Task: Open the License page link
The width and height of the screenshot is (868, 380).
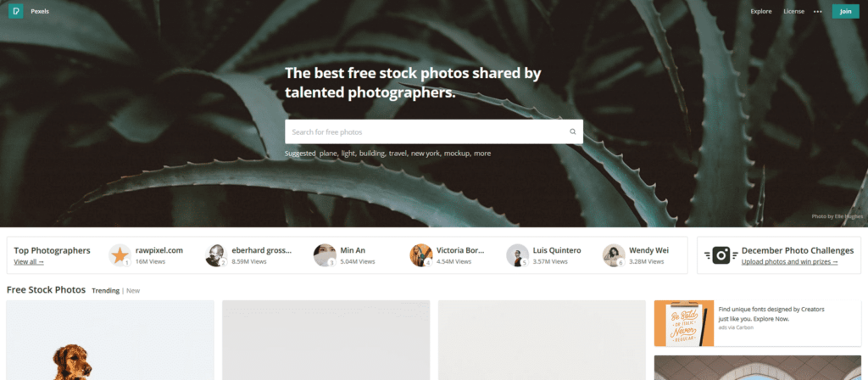Action: click(793, 12)
